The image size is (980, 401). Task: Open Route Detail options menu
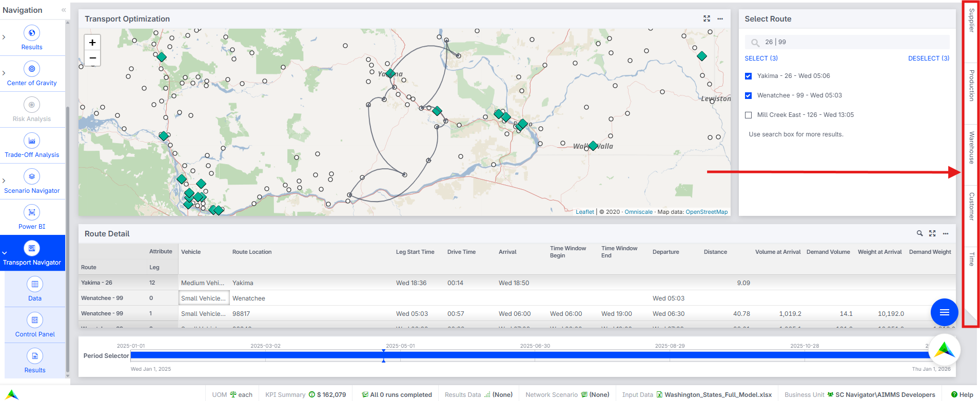946,233
